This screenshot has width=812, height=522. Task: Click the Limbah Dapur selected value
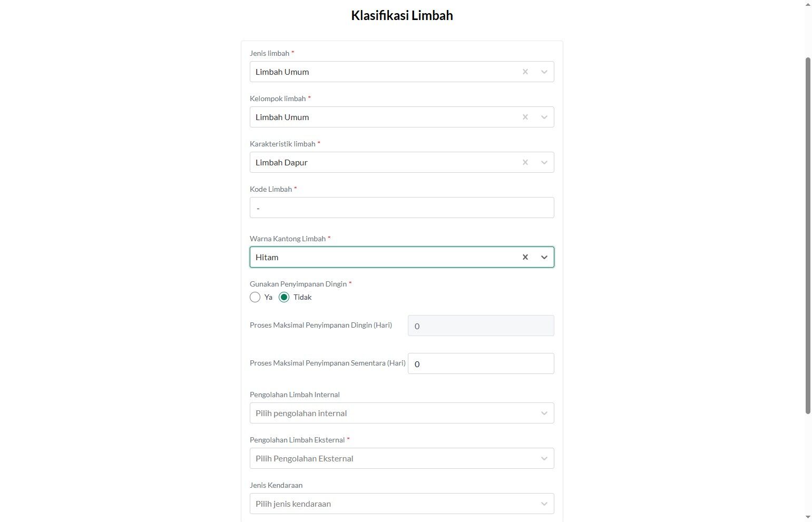(x=281, y=162)
